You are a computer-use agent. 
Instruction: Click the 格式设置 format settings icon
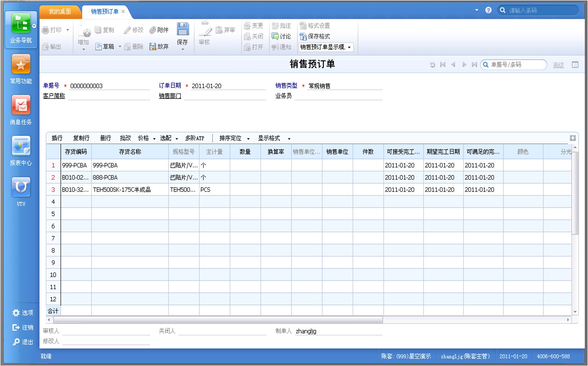click(x=303, y=26)
